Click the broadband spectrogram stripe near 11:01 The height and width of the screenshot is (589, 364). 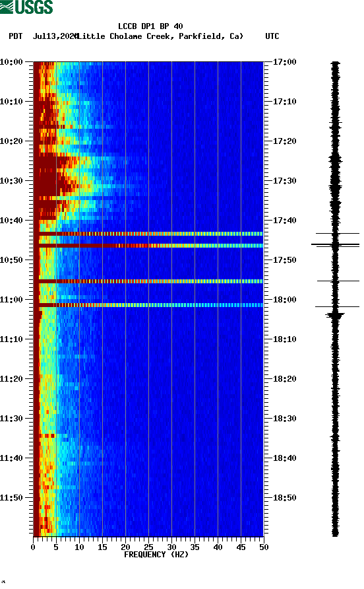pyautogui.click(x=148, y=305)
